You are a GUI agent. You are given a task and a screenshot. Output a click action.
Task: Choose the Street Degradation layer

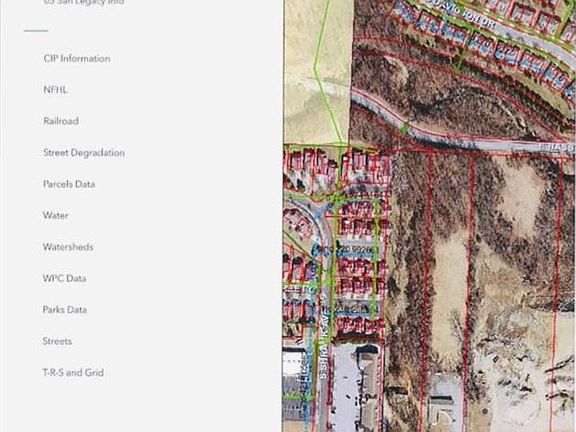tap(84, 152)
